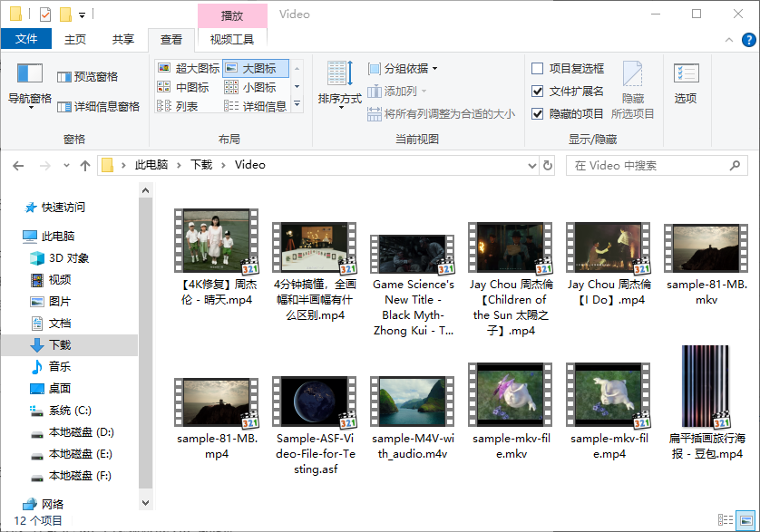
Task: Switch to the Share (共享) tab
Action: (122, 39)
